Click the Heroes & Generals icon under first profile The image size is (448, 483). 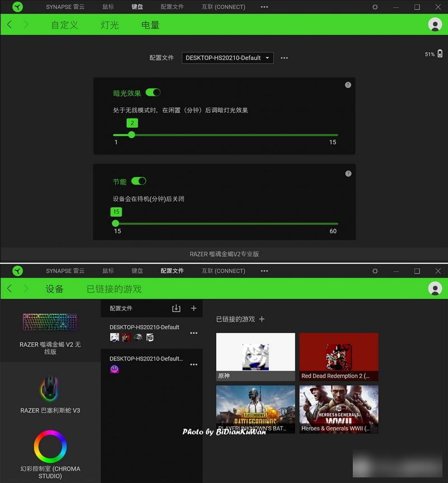pos(150,337)
